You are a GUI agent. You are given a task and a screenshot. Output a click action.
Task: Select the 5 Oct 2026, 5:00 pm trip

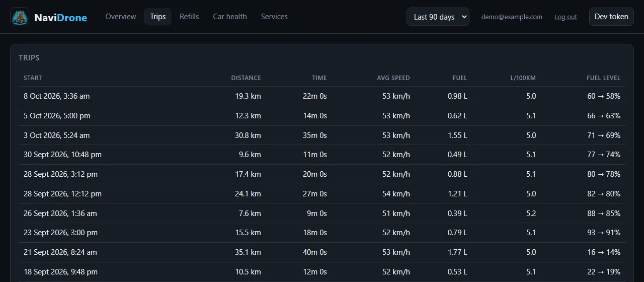tap(322, 116)
